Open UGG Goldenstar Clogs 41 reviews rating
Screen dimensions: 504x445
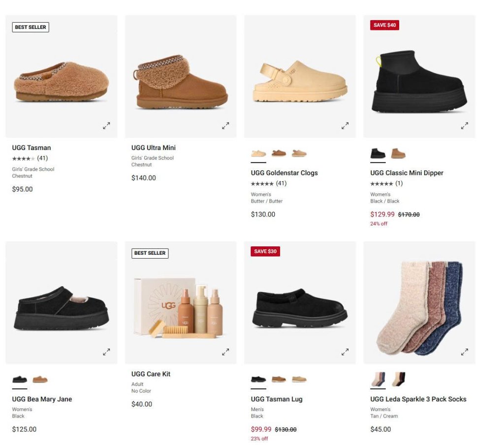click(268, 183)
